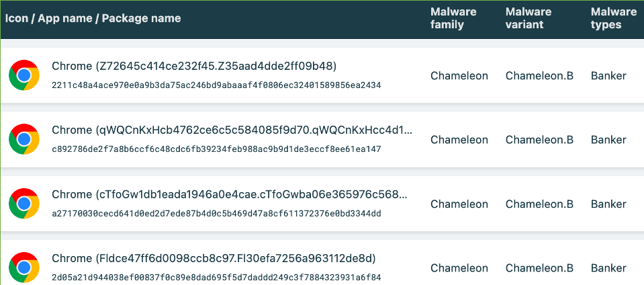Sort by Icon / App name / Package name header
The height and width of the screenshot is (285, 644).
click(93, 18)
